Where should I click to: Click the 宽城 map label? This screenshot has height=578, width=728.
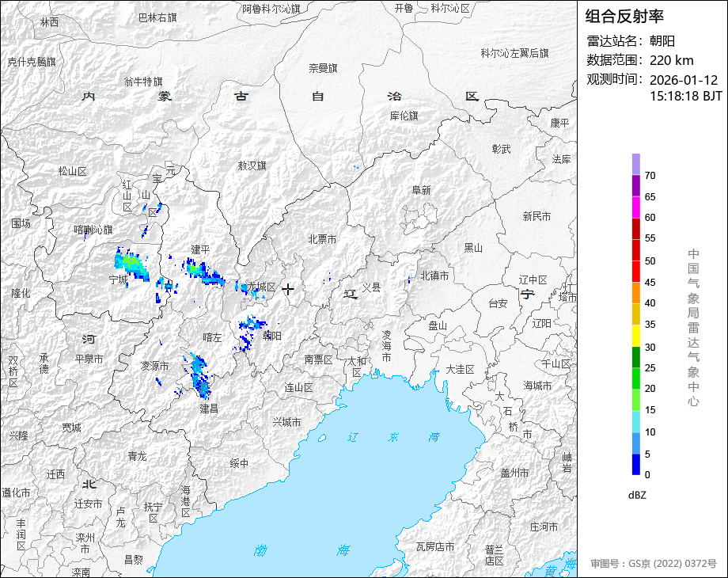(x=71, y=428)
